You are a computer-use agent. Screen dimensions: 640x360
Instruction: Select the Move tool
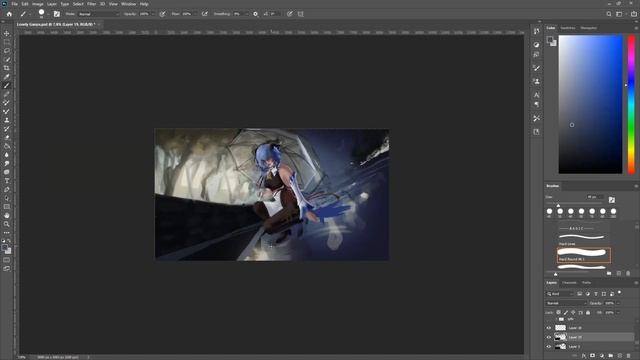click(x=7, y=33)
